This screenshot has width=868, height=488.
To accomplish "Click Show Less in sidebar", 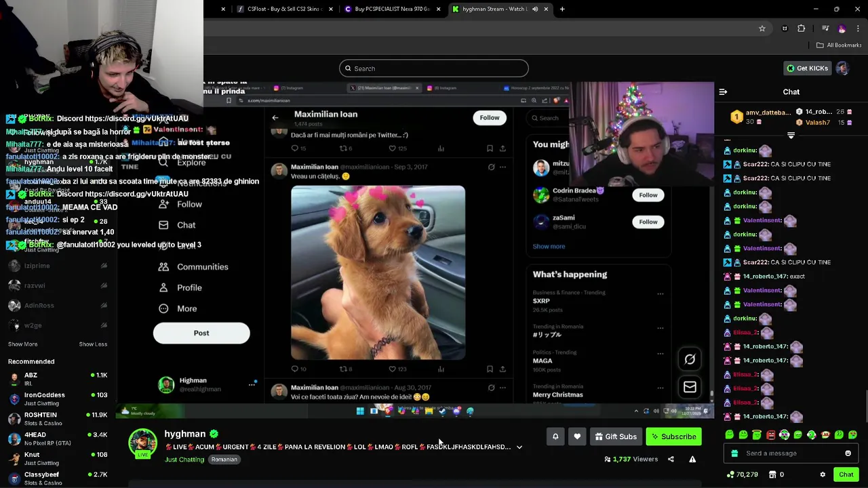I will [x=93, y=344].
